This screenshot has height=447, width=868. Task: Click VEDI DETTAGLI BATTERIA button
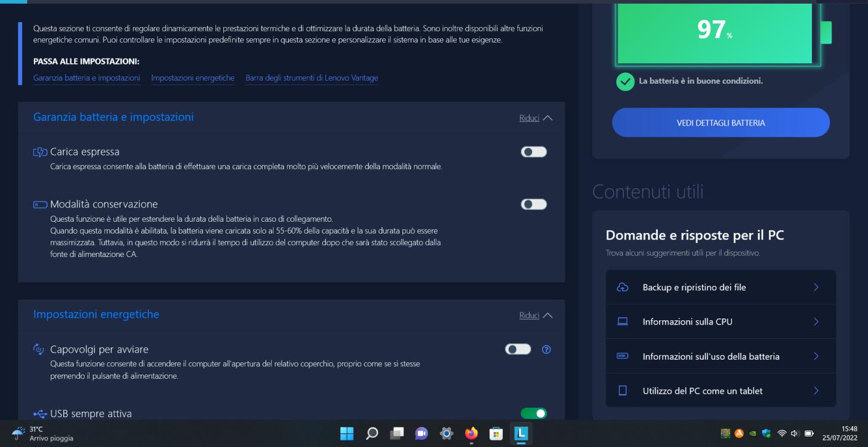coord(721,122)
